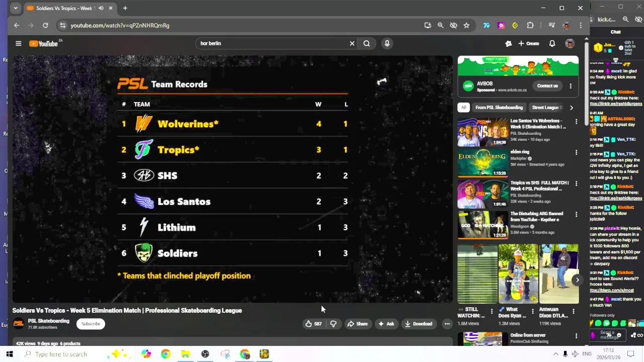Select the 'All' filter chip
This screenshot has width=644, height=362.
pos(463,108)
